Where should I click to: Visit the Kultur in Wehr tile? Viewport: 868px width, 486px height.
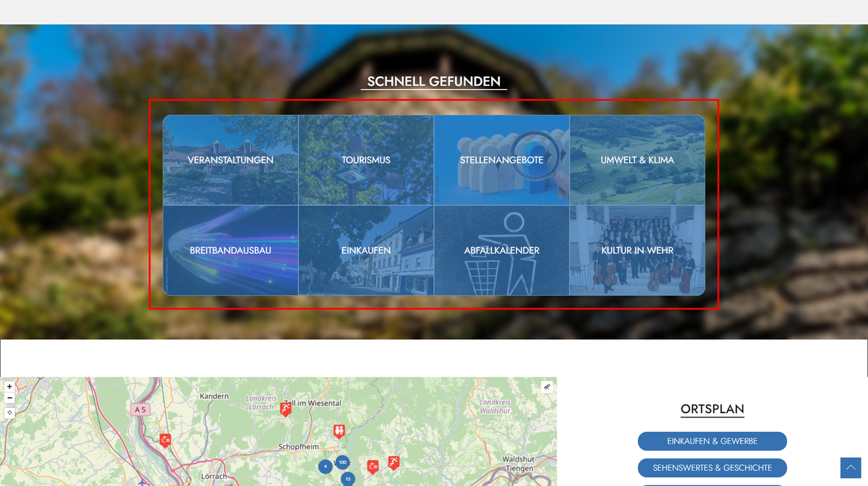[x=637, y=250]
